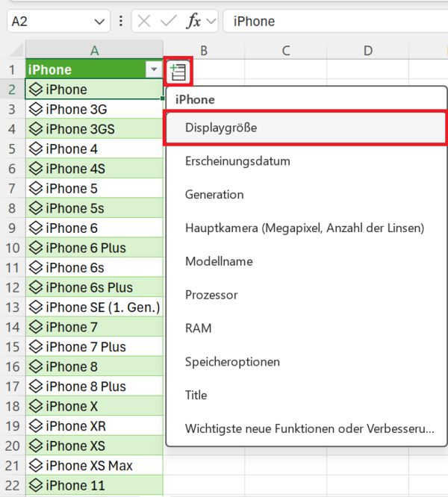Click the Add Column data type icon
This screenshot has height=497, width=448.
point(179,72)
